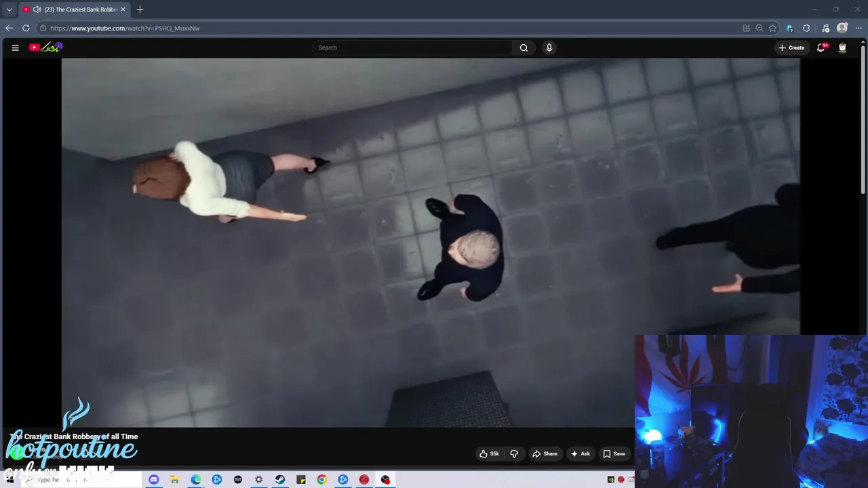This screenshot has height=488, width=868.
Task: Bookmark this page with the star
Action: [x=772, y=28]
